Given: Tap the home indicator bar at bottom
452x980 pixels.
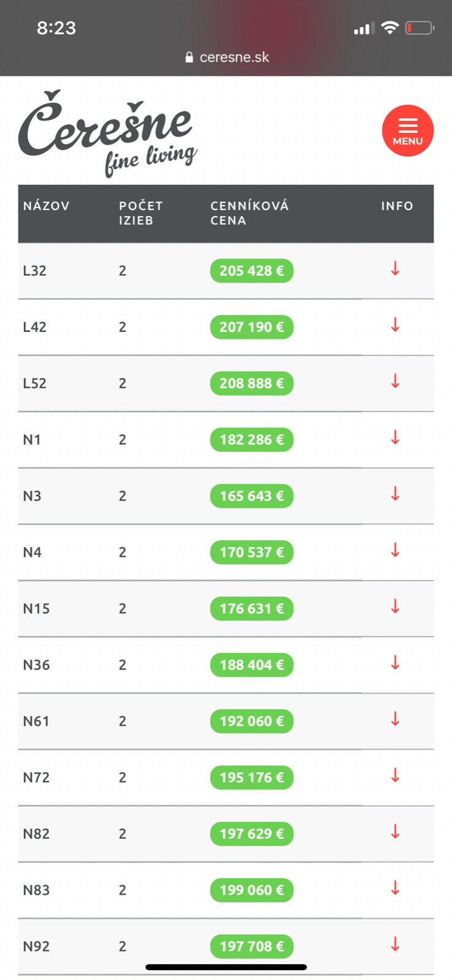Looking at the screenshot, I should coord(226,968).
